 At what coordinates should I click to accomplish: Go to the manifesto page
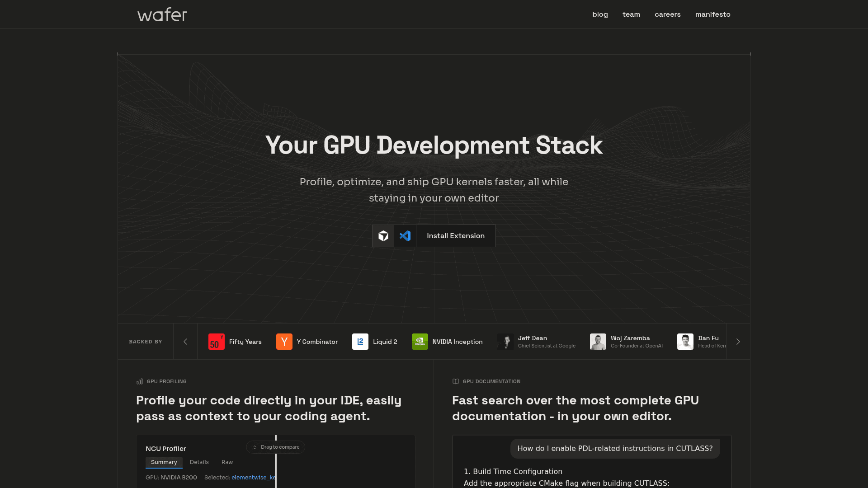[x=712, y=14]
